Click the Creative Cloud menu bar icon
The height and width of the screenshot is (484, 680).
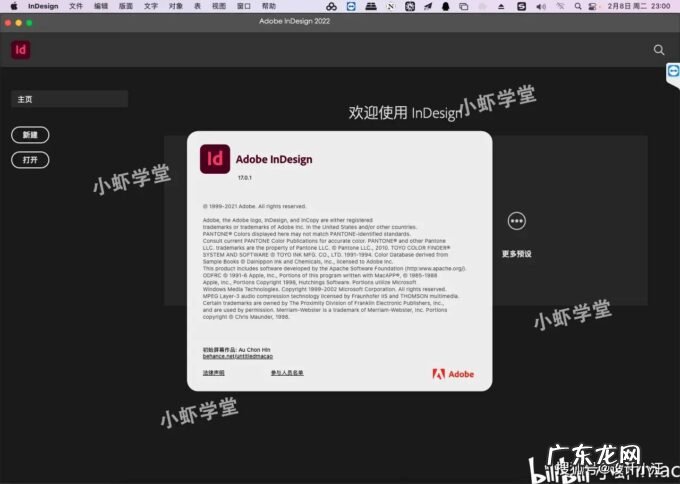pyautogui.click(x=331, y=7)
